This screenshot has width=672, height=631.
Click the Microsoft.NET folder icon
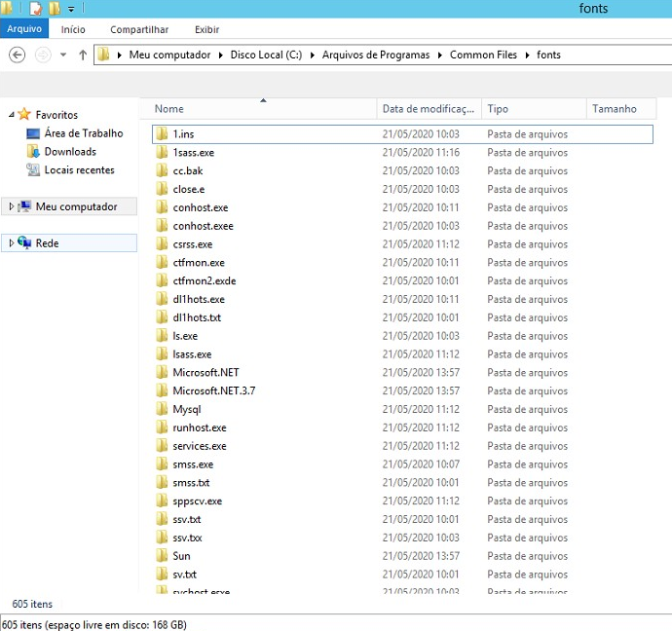(162, 373)
